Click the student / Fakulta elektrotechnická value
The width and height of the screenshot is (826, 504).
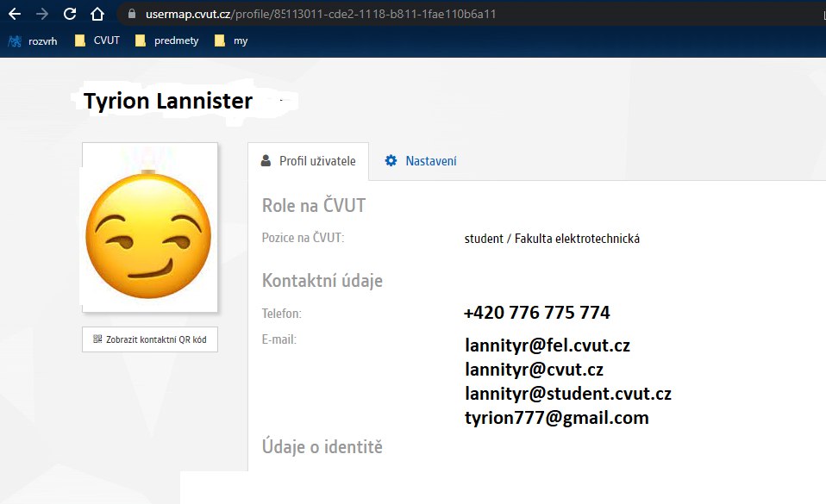click(x=552, y=239)
